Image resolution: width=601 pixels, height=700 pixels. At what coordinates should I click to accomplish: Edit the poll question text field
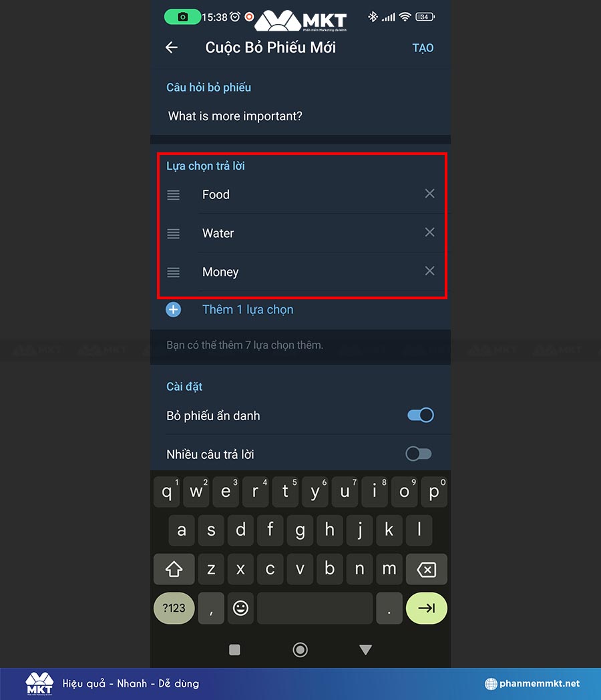[300, 116]
